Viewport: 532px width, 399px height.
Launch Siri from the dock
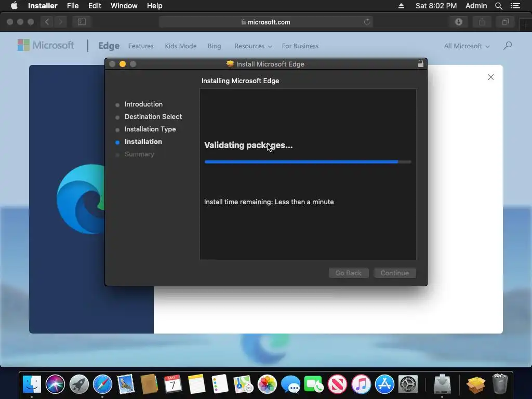[55, 384]
